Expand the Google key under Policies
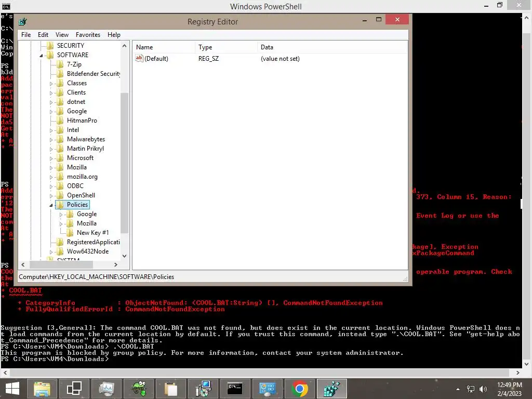 61,215
